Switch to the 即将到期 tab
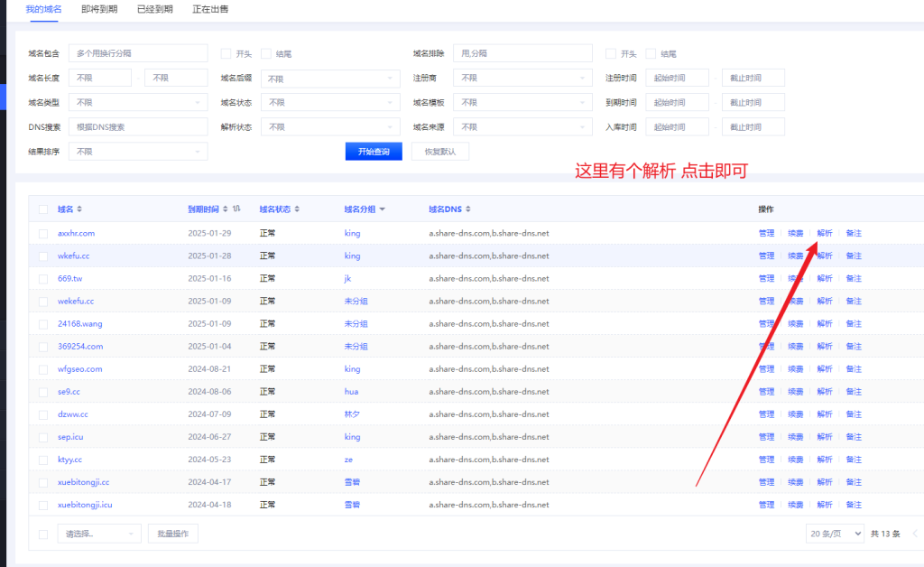This screenshot has height=567, width=924. click(98, 9)
